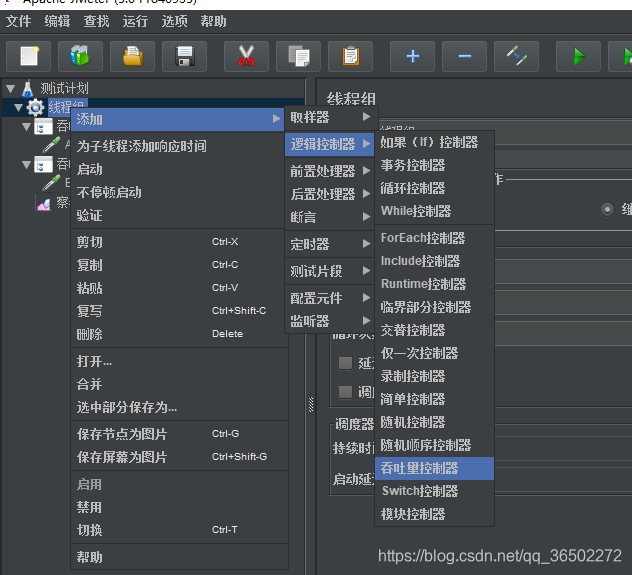Image resolution: width=632 pixels, height=575 pixels.
Task: Select the radio button at panel right edge
Action: (607, 210)
